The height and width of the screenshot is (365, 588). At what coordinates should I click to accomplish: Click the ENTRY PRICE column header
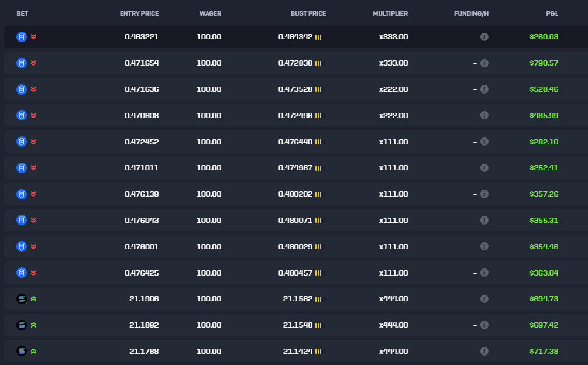pos(139,13)
